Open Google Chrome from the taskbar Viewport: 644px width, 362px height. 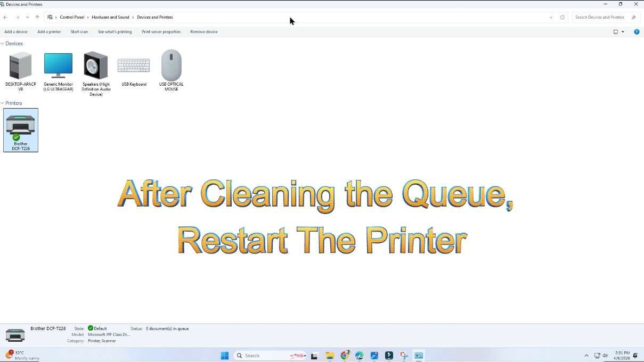pos(345,356)
